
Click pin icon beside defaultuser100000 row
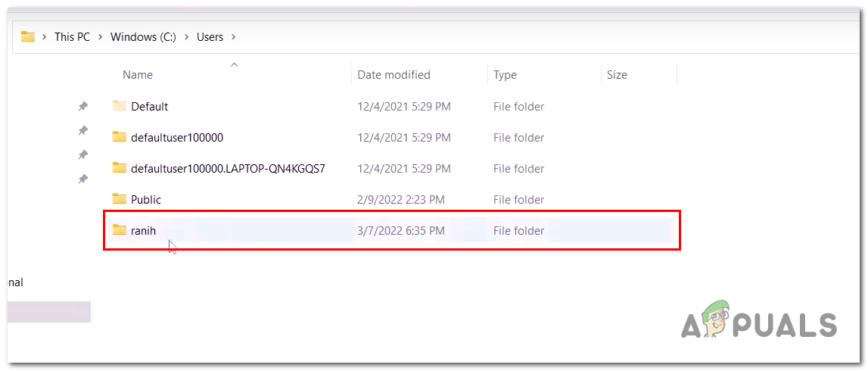pos(82,130)
